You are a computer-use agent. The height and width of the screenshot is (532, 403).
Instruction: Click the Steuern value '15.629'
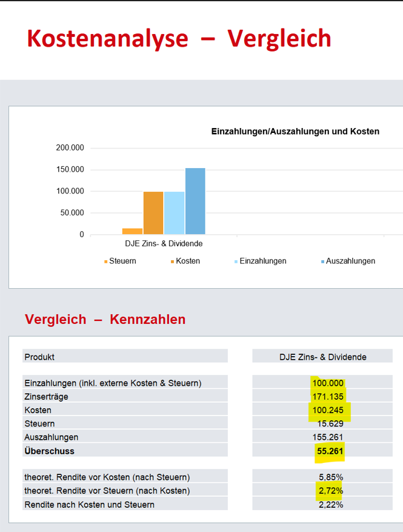(x=330, y=423)
